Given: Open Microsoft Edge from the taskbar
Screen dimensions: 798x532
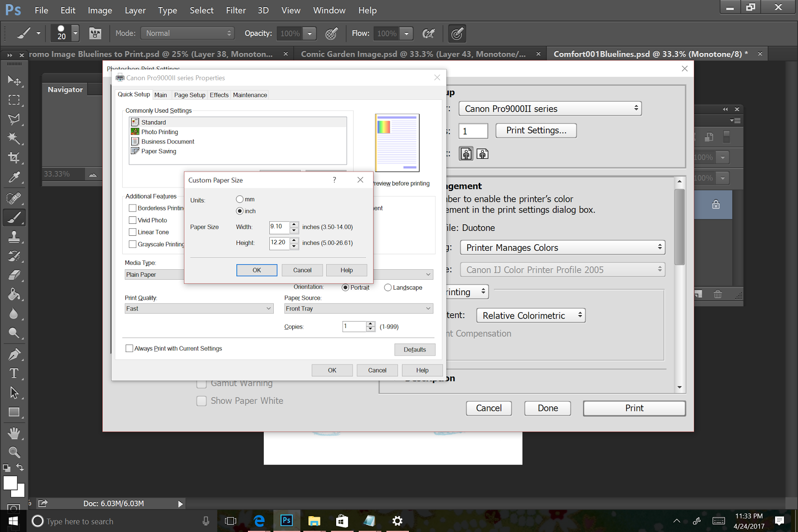Looking at the screenshot, I should point(259,521).
